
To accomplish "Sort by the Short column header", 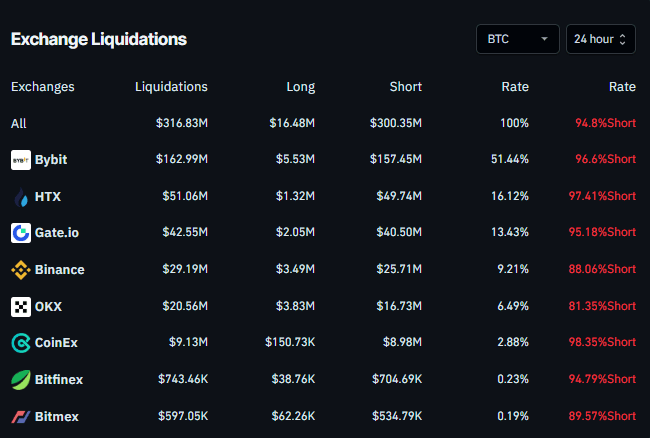I will (x=405, y=87).
